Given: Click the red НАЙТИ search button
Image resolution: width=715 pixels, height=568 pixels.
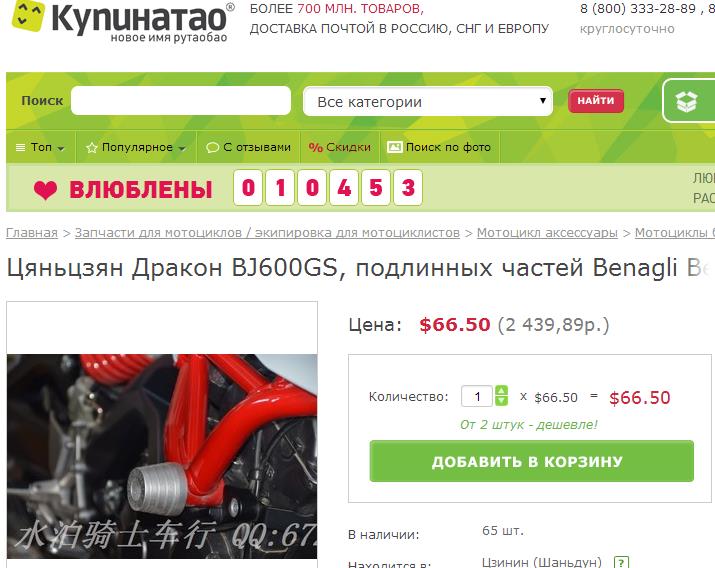Looking at the screenshot, I should 596,101.
